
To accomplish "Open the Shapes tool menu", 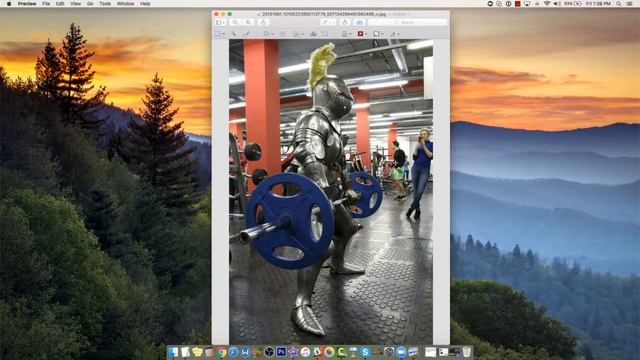I will pos(268,34).
